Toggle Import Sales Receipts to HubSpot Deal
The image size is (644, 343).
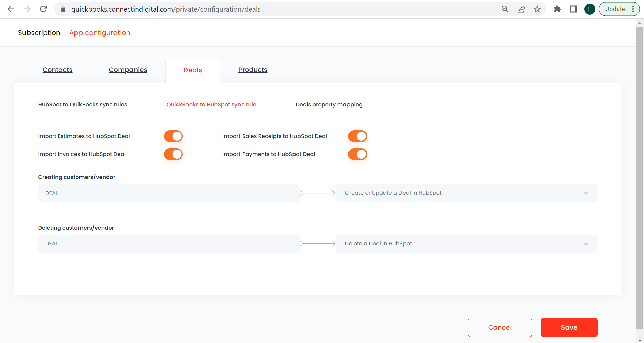(358, 136)
